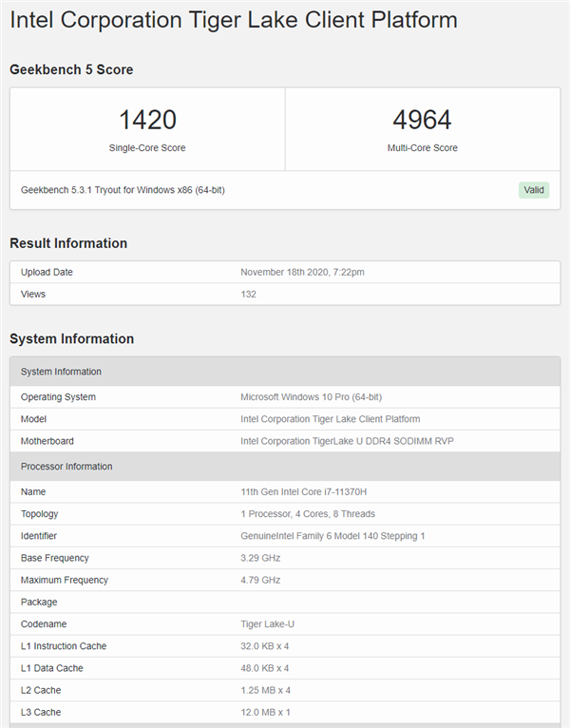This screenshot has width=570, height=728.
Task: Click the topology value 4 Cores, 8 Threads
Action: tap(307, 514)
